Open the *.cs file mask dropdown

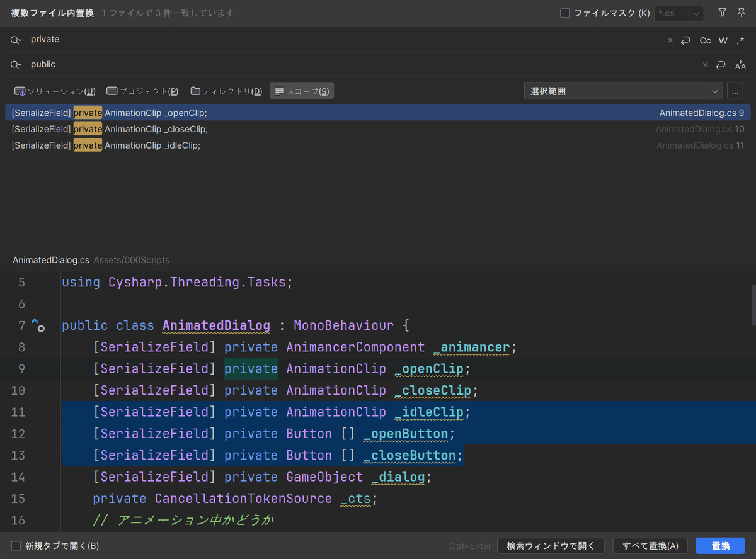[695, 13]
